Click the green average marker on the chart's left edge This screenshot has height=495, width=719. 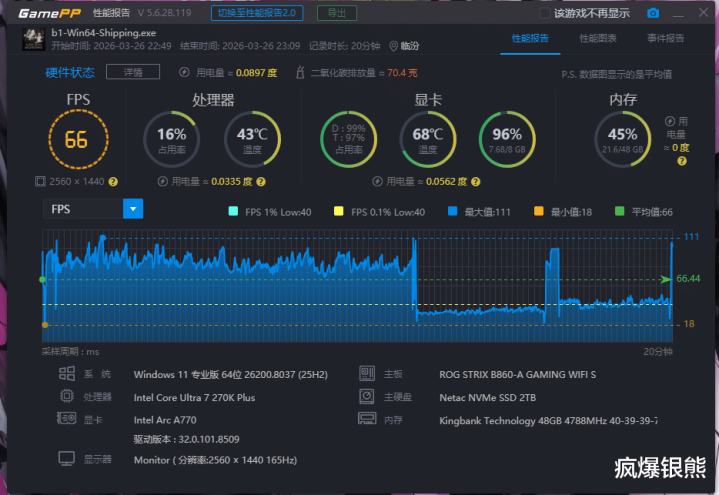[x=43, y=279]
